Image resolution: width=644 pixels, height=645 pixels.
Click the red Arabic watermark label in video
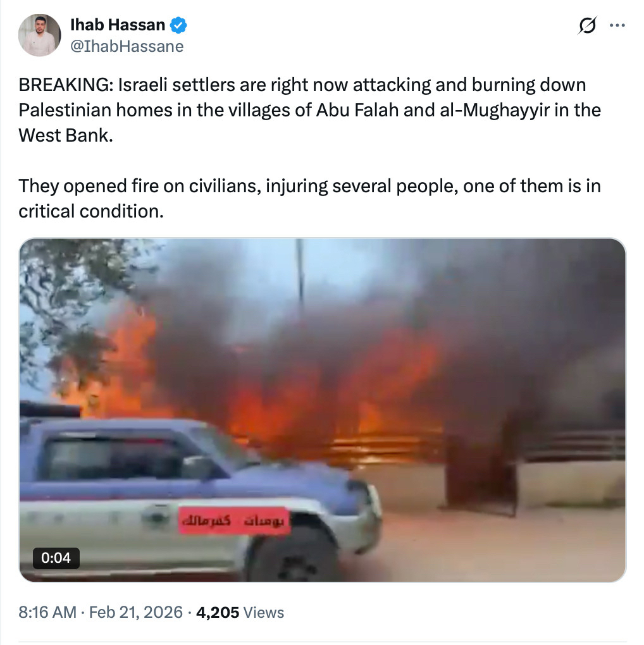tap(234, 521)
